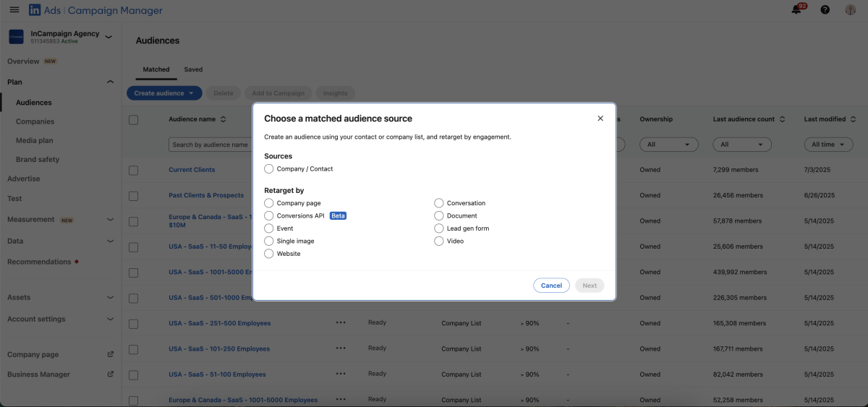Open Business Manager external link icon
868x407 pixels.
coord(110,374)
